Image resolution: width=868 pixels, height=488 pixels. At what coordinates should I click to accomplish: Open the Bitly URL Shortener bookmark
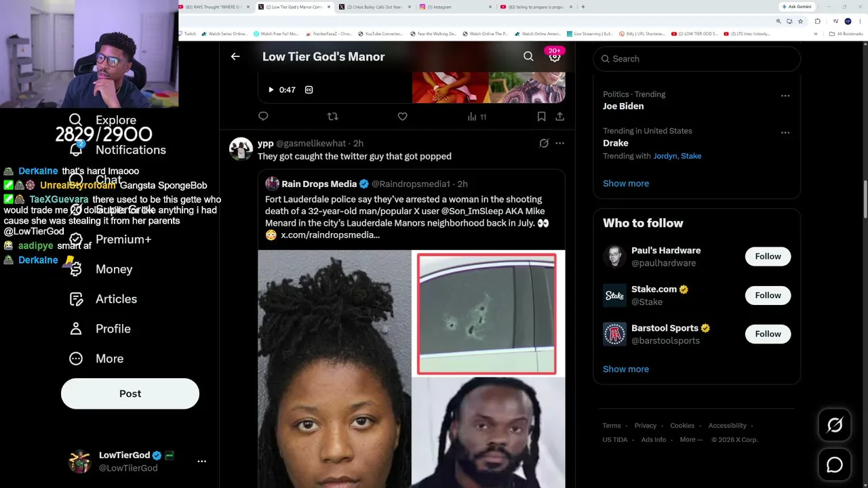(642, 34)
